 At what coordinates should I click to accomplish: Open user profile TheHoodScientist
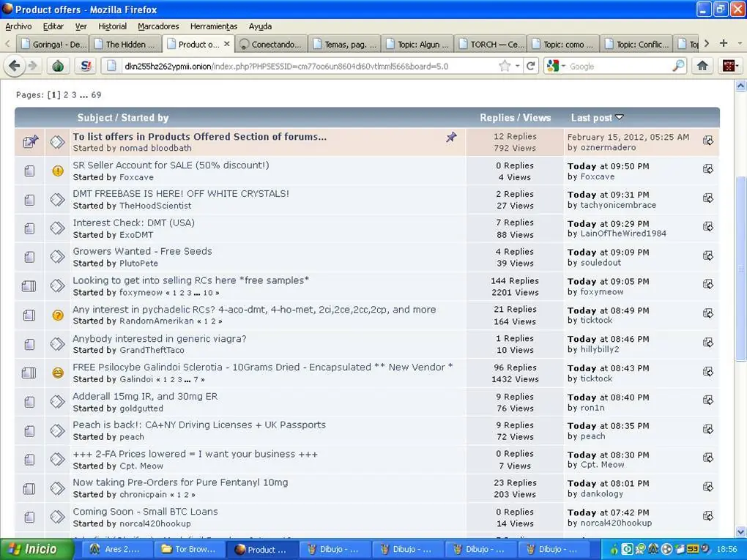pyautogui.click(x=155, y=206)
